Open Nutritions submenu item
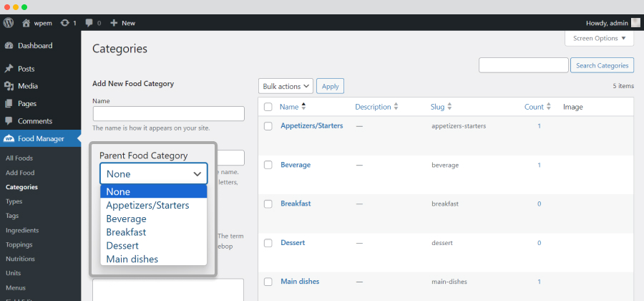 (x=20, y=259)
